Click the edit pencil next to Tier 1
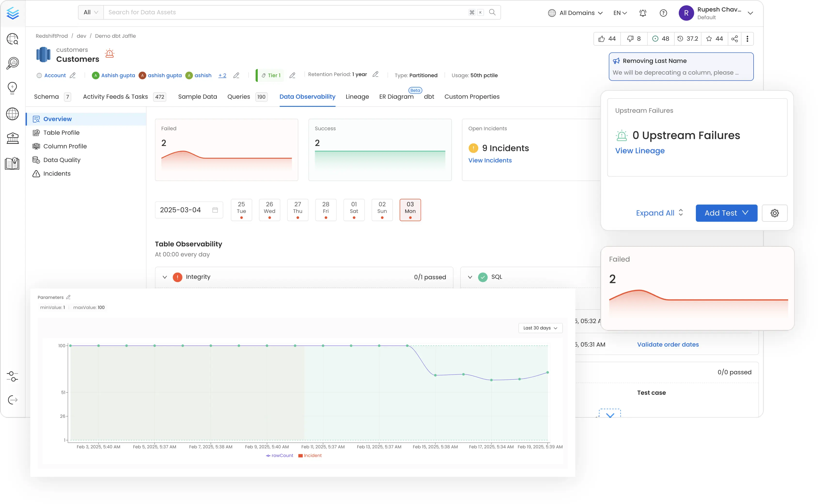The image size is (819, 504). (x=292, y=75)
